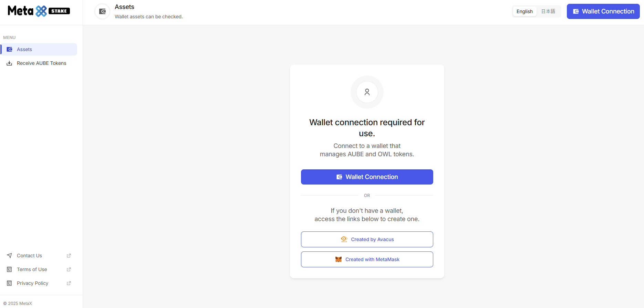Open the external link icon for Privacy Policy
Viewport: 644px width, 308px height.
69,283
